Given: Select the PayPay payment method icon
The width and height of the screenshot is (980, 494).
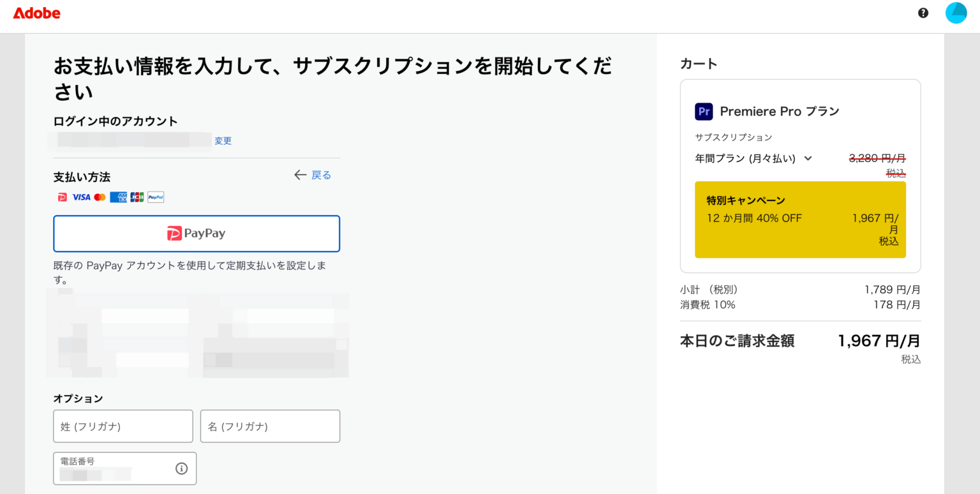Looking at the screenshot, I should point(62,197).
